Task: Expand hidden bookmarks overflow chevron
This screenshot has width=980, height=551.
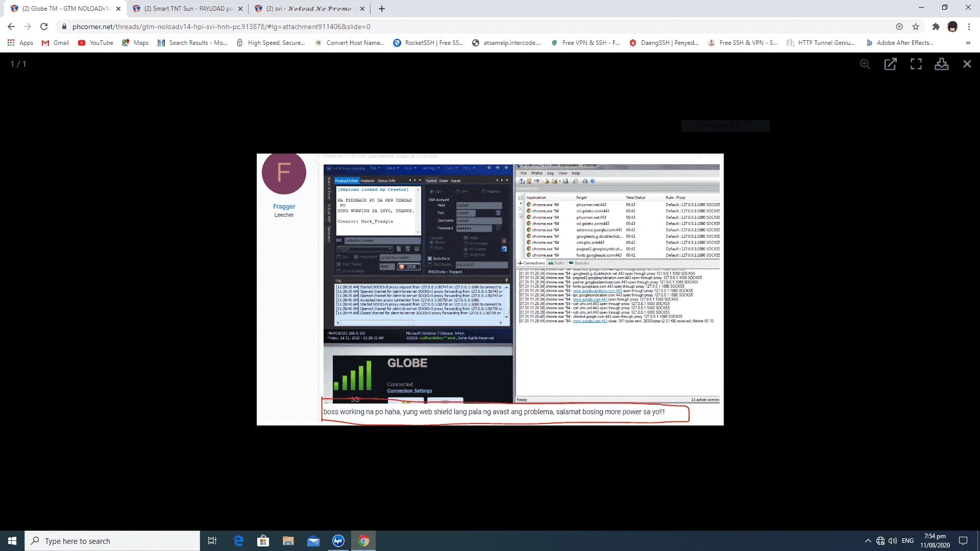Action: point(968,43)
